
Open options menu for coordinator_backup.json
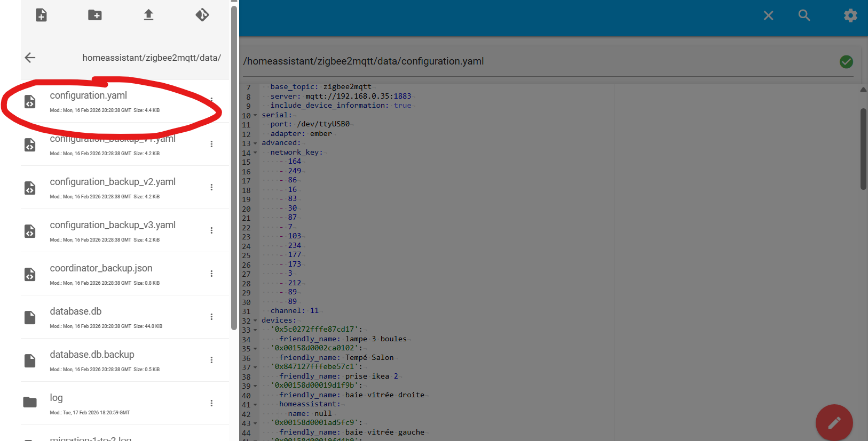[x=211, y=274]
